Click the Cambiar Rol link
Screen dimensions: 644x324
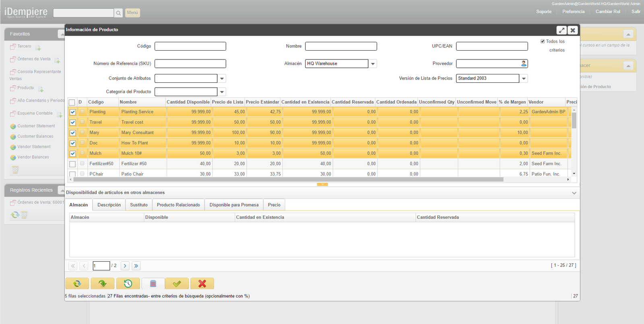(x=608, y=12)
